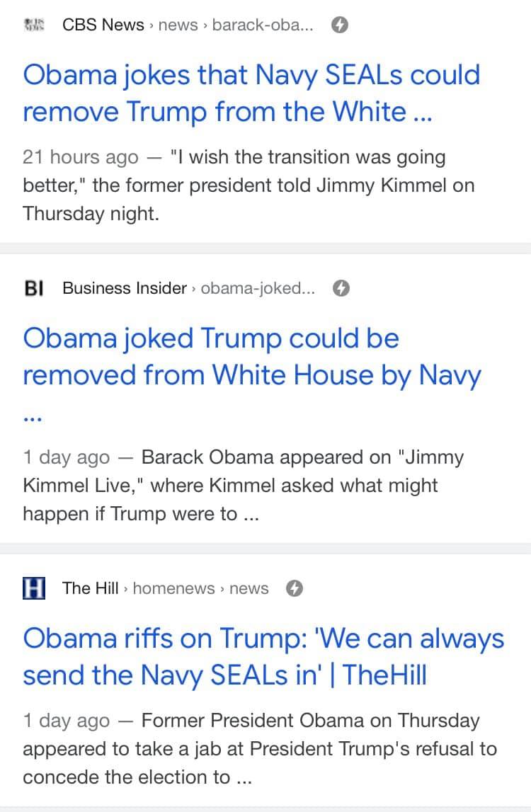531x812 pixels.
Task: Tap the 'obama-joked...' breadcrumb path
Action: (258, 288)
